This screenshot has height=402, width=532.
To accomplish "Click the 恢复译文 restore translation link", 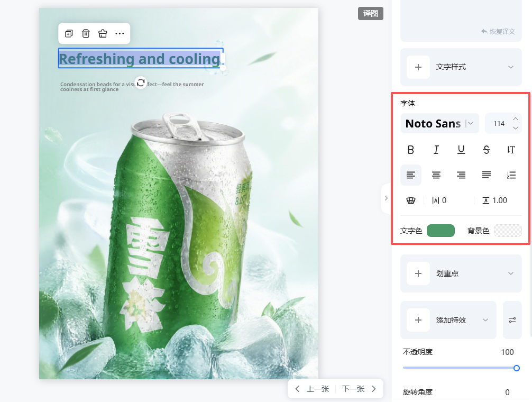I will [498, 32].
